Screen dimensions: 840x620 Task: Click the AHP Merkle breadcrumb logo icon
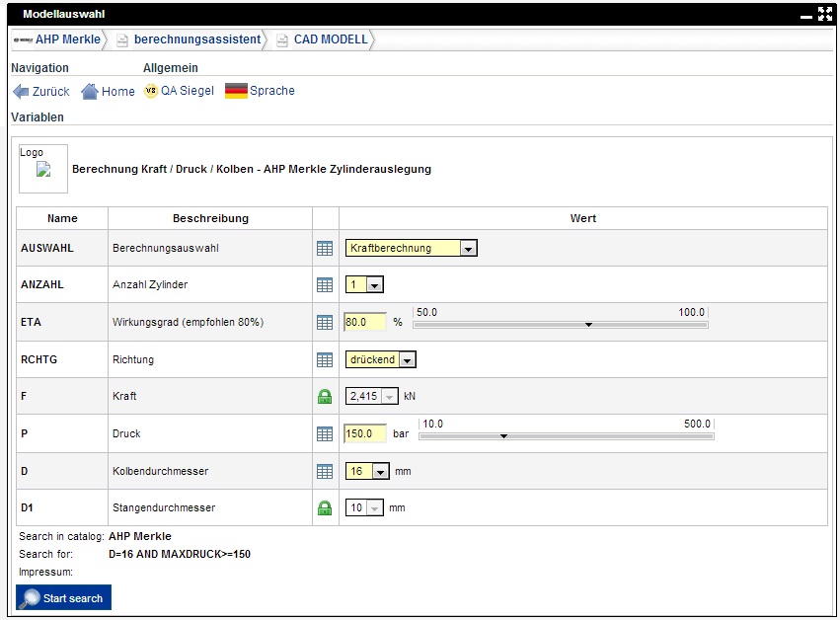coord(23,39)
